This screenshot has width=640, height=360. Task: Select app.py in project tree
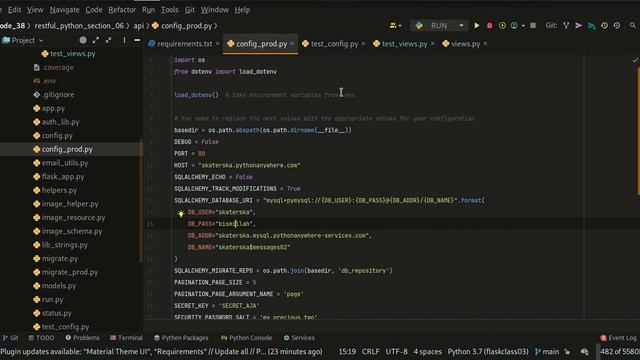click(x=53, y=109)
